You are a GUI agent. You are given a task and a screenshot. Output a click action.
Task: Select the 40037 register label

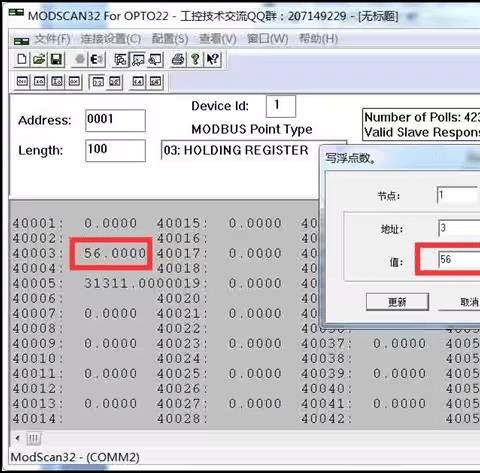(326, 343)
